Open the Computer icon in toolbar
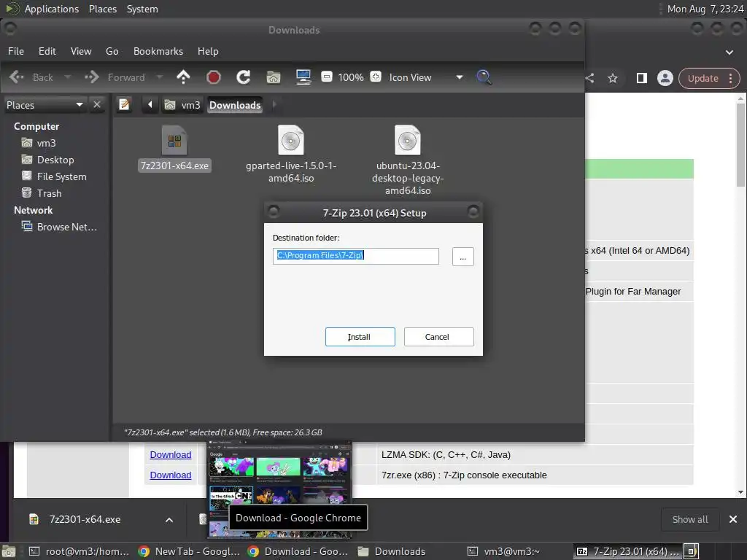This screenshot has width=747, height=560. pyautogui.click(x=303, y=77)
